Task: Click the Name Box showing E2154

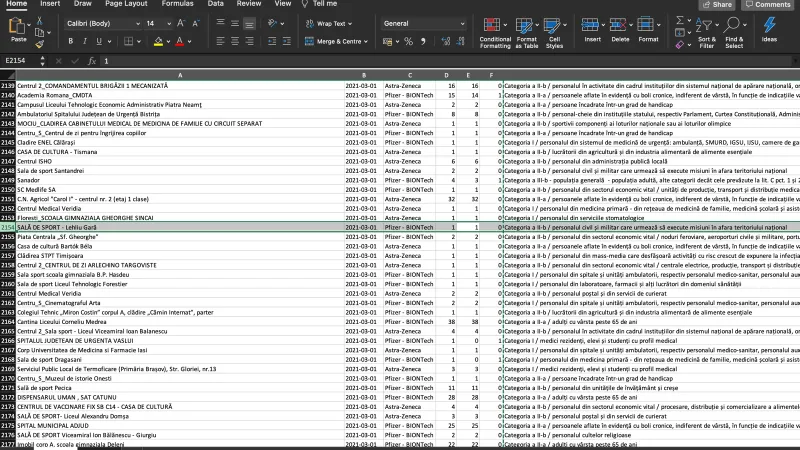Action: click(20, 61)
